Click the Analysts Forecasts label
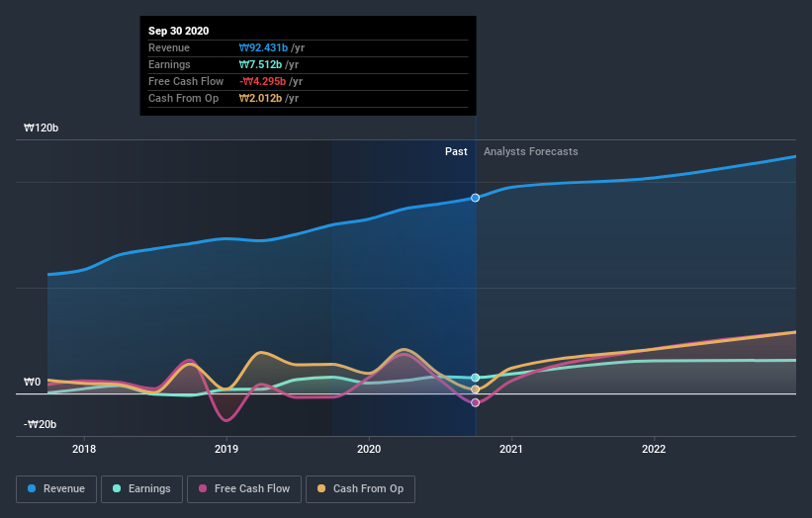The height and width of the screenshot is (518, 812). coord(531,151)
